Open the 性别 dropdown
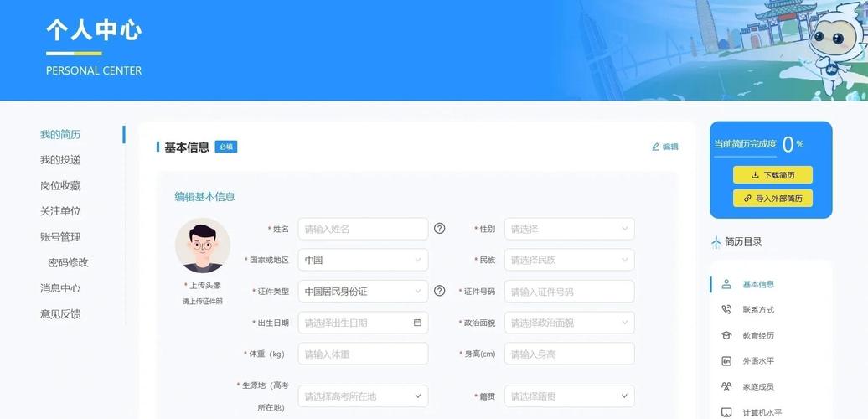 click(569, 229)
